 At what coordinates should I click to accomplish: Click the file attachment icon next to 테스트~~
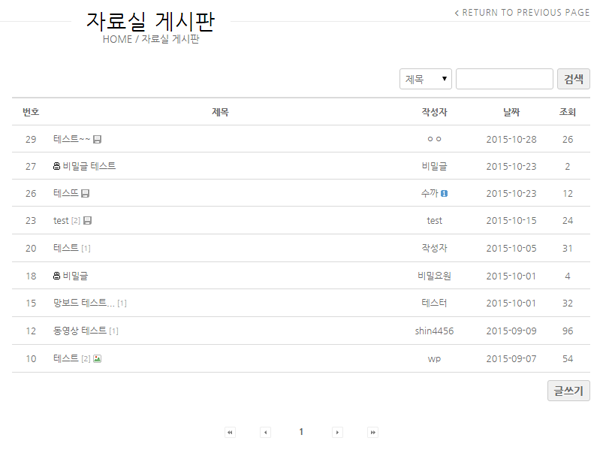[x=97, y=139]
